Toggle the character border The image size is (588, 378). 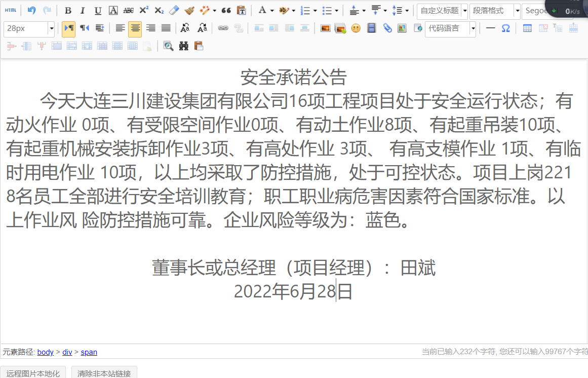113,11
